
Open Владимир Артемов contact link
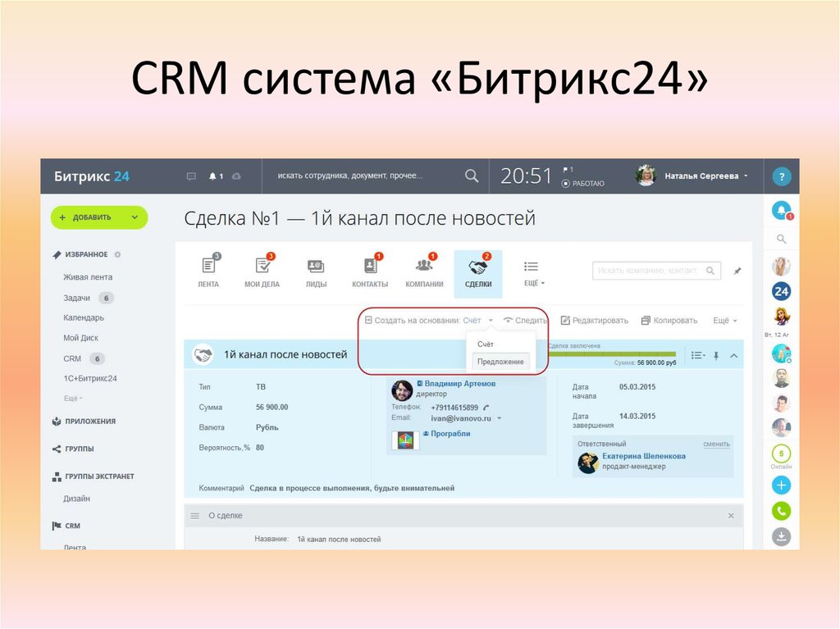coord(459,384)
